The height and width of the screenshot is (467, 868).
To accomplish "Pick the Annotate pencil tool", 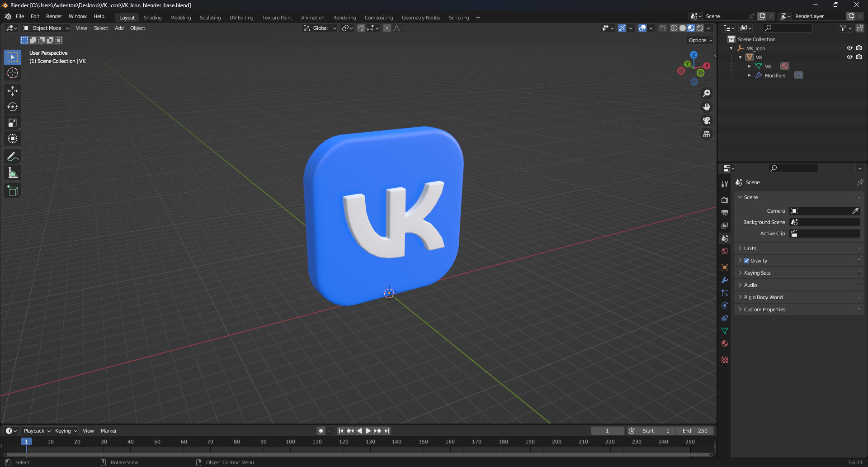I will pos(13,157).
